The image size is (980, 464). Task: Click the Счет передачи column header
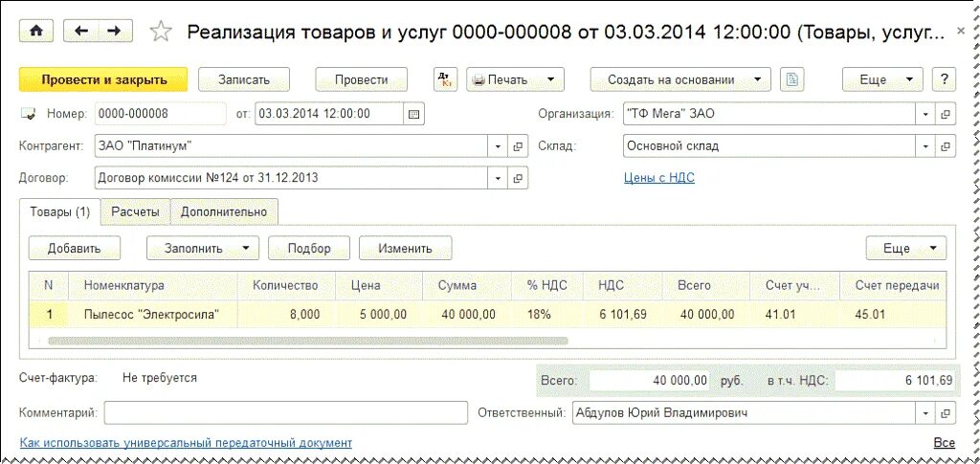click(893, 285)
